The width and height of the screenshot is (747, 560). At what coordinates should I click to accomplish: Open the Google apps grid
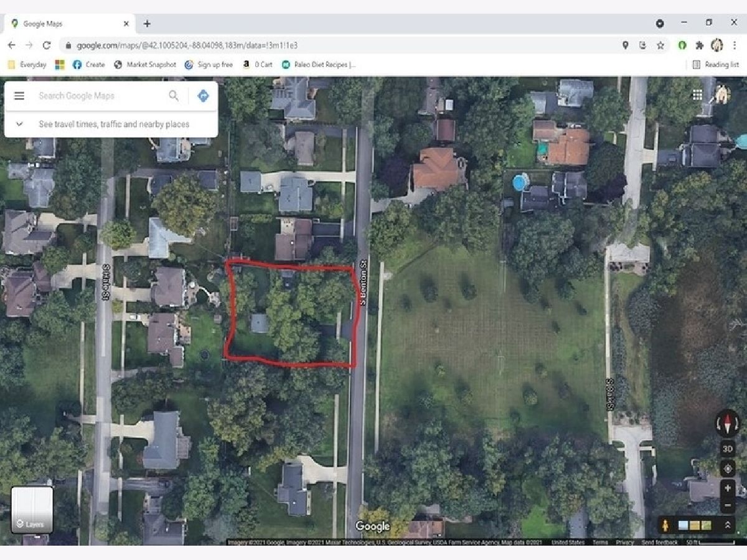[x=697, y=95]
